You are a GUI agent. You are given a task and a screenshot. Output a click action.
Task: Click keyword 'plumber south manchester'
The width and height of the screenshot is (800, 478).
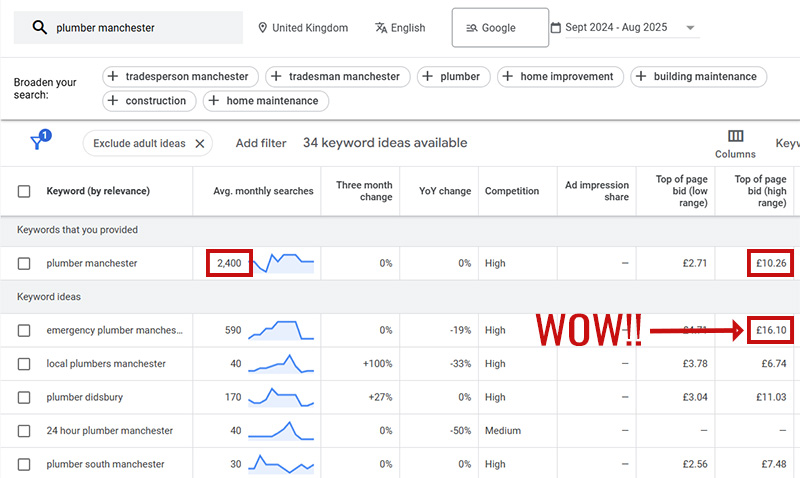pos(106,465)
